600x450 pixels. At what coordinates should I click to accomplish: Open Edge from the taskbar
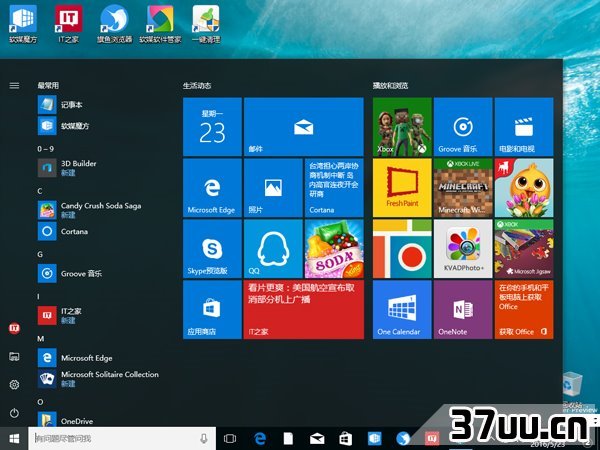(x=260, y=439)
